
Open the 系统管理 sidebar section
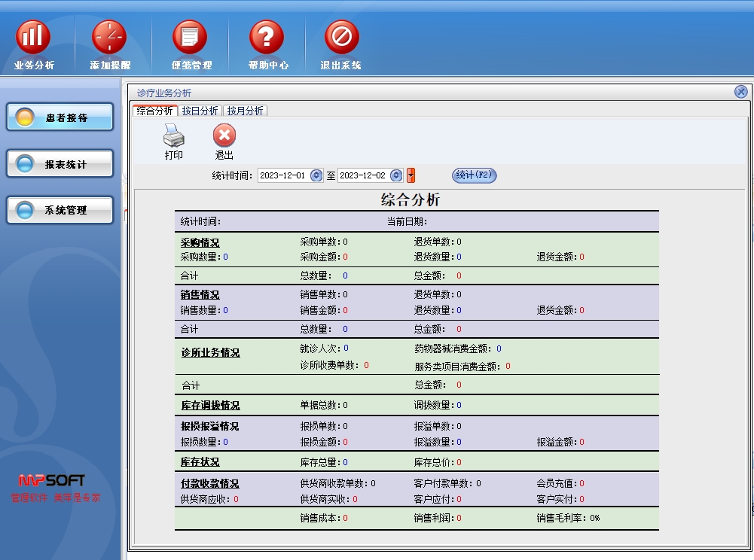pos(60,210)
